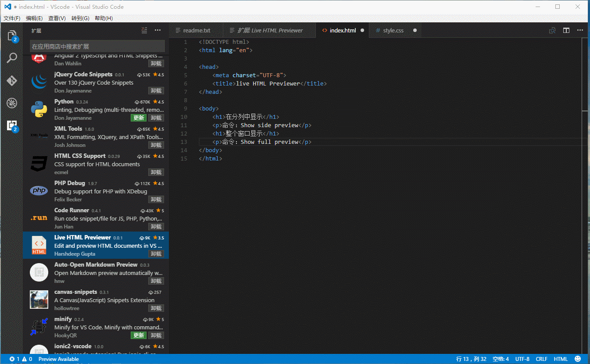Click the 行 13, 列 32 cursor position indicator

[x=471, y=359]
